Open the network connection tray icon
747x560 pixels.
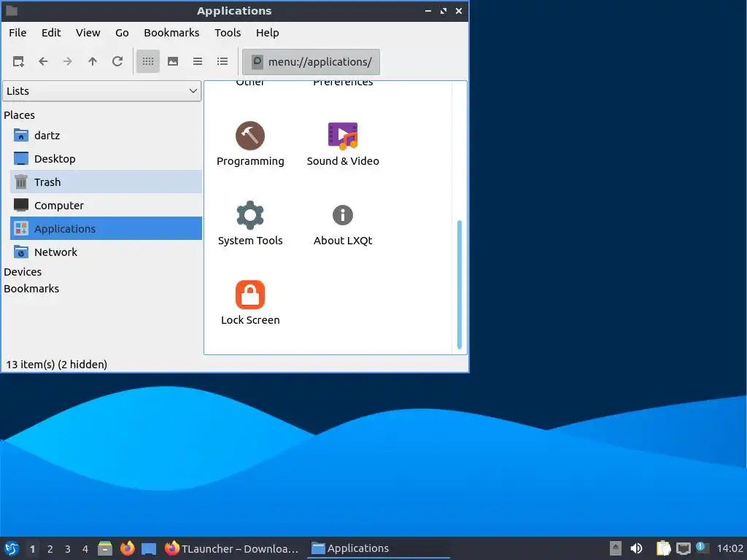683,548
